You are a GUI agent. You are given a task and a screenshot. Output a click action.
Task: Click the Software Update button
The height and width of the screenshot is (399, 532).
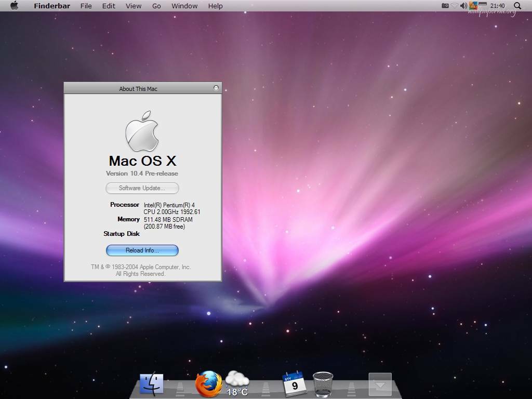click(142, 188)
